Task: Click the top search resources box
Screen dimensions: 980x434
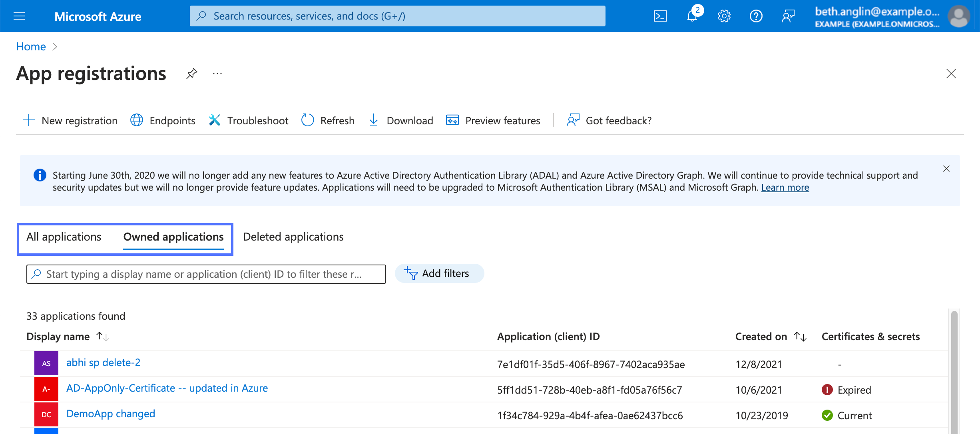Action: point(398,16)
